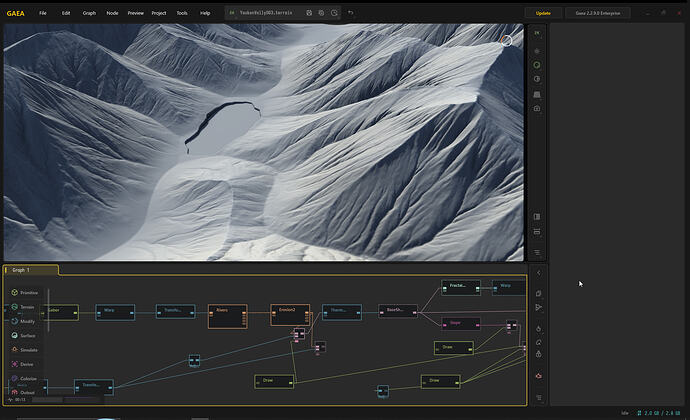Screen dimensions: 690x420
Task: Select the Transfo... node between Warp and Rivers
Action: pyautogui.click(x=176, y=312)
